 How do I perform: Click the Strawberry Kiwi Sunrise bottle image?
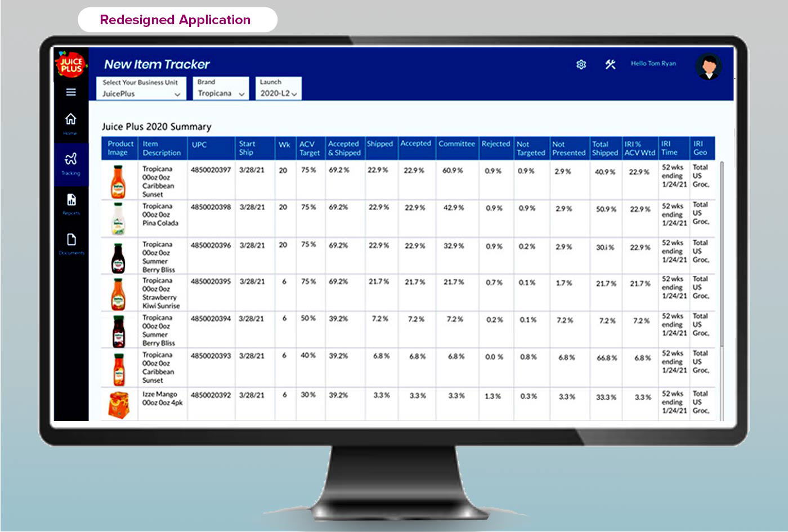(118, 294)
